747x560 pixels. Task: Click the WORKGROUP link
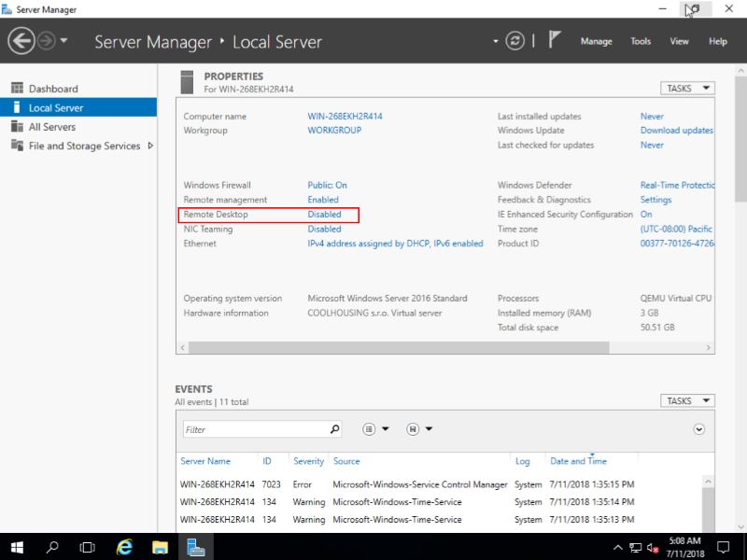[x=334, y=130]
